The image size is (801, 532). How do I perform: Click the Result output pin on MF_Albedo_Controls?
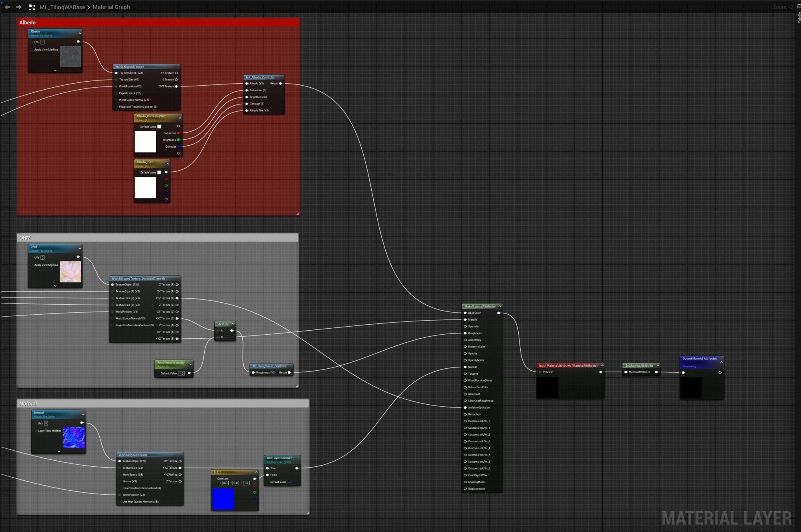point(280,84)
